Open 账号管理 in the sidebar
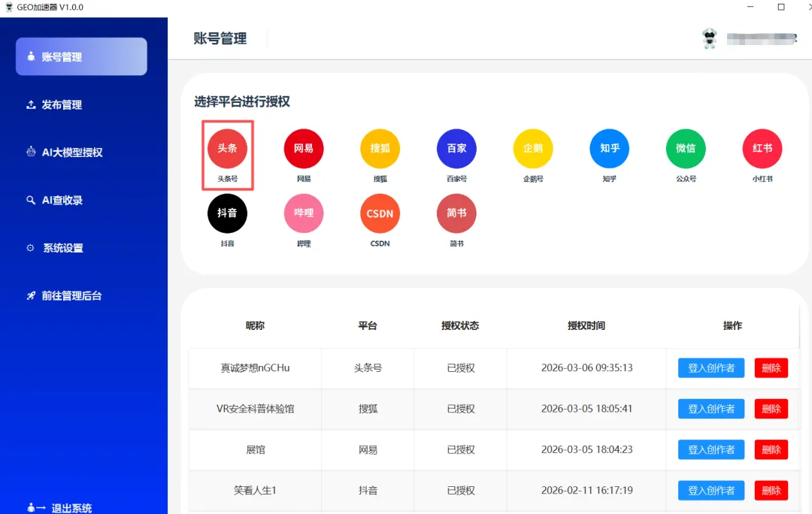Screen dimensions: 812x514 [81, 56]
